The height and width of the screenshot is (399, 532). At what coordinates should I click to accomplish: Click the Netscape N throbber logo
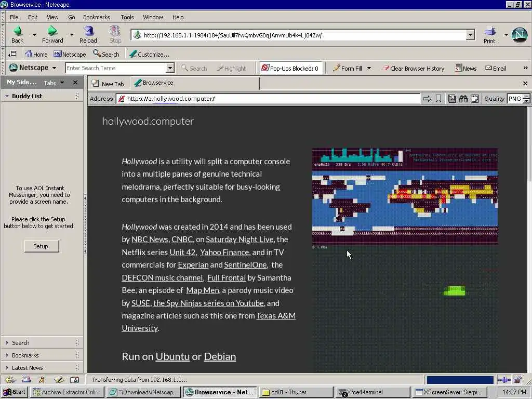[x=519, y=35]
